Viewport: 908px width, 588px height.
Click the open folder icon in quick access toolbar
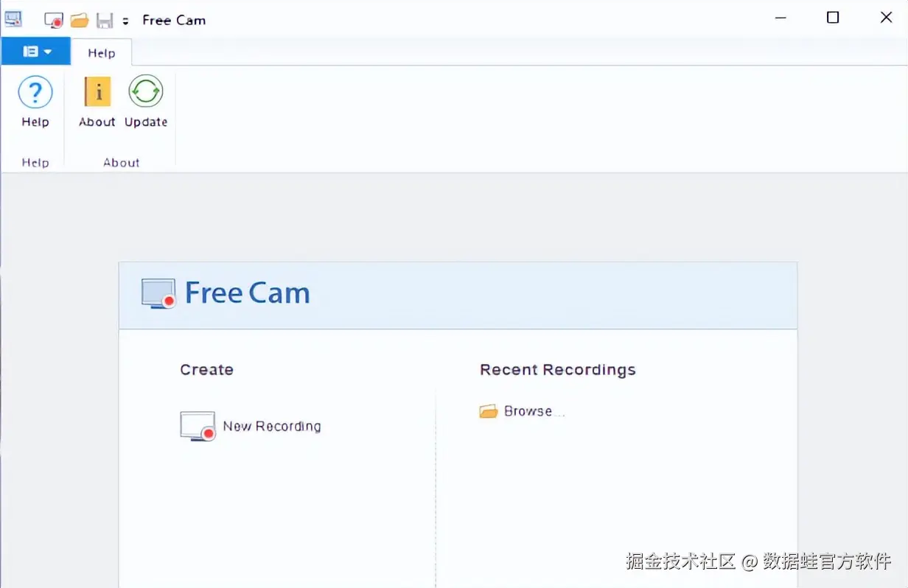click(80, 20)
